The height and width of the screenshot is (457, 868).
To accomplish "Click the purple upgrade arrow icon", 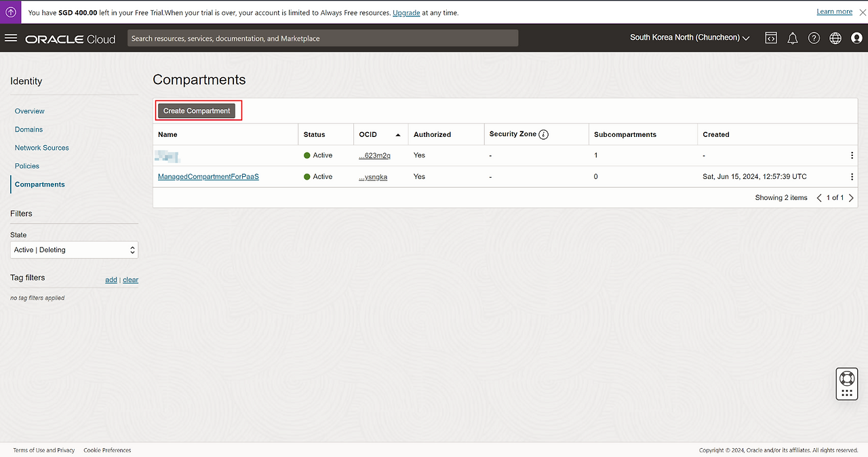I will (x=11, y=12).
